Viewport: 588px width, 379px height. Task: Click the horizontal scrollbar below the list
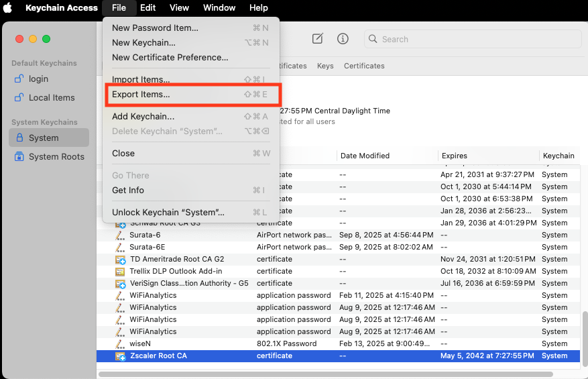click(325, 374)
